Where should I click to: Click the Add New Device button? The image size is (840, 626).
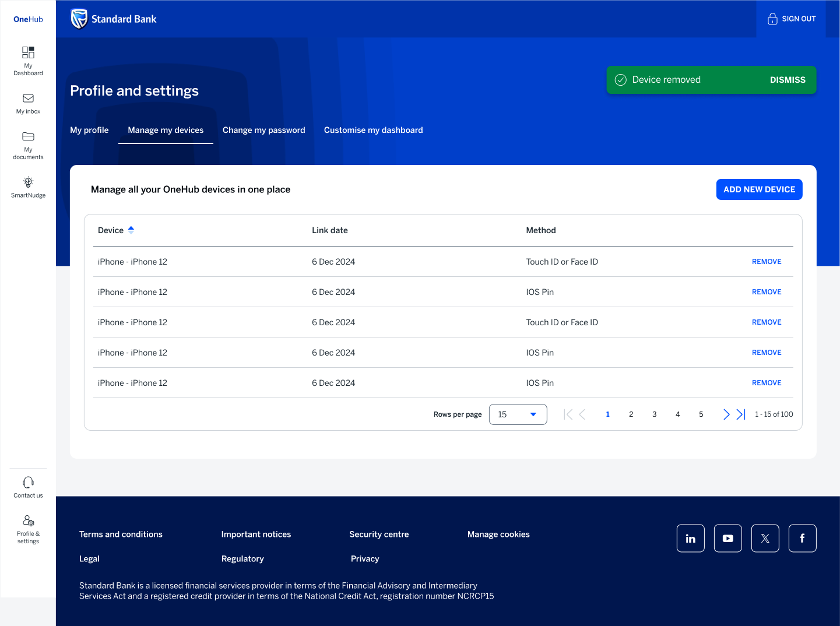coord(759,189)
